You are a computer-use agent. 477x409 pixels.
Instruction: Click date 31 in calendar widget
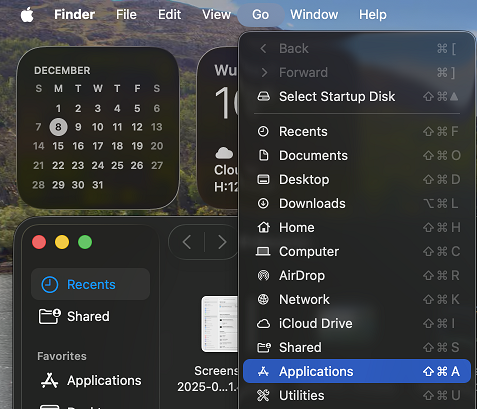click(98, 185)
